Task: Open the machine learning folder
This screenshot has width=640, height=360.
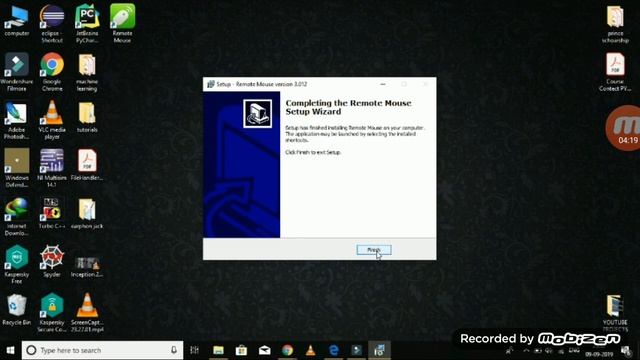Action: (x=87, y=72)
